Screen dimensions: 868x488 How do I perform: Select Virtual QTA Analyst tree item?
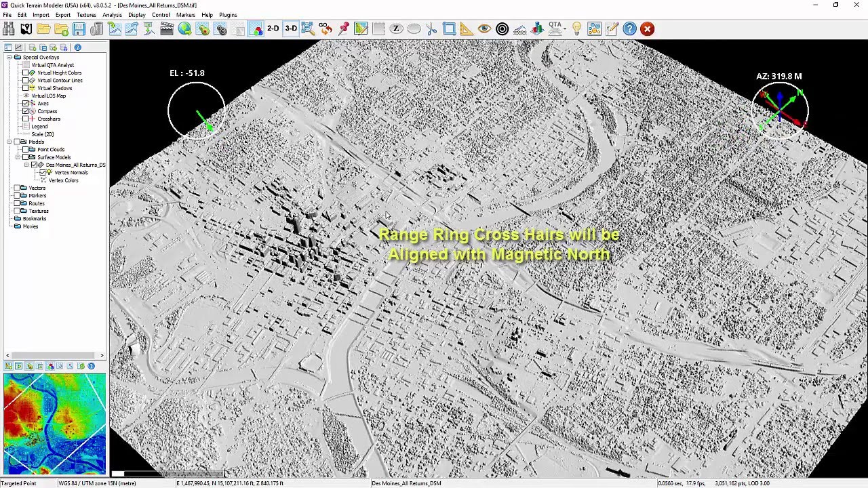(53, 65)
